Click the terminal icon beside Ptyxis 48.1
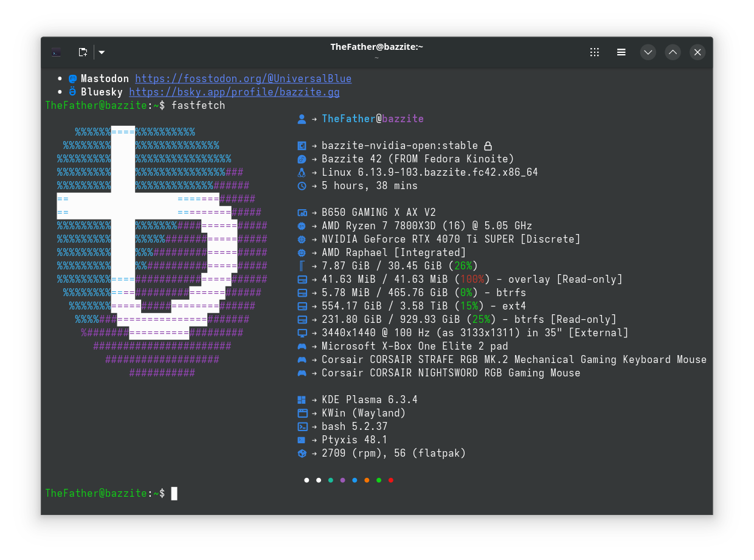Screen dimensions: 754x560 [x=302, y=440]
